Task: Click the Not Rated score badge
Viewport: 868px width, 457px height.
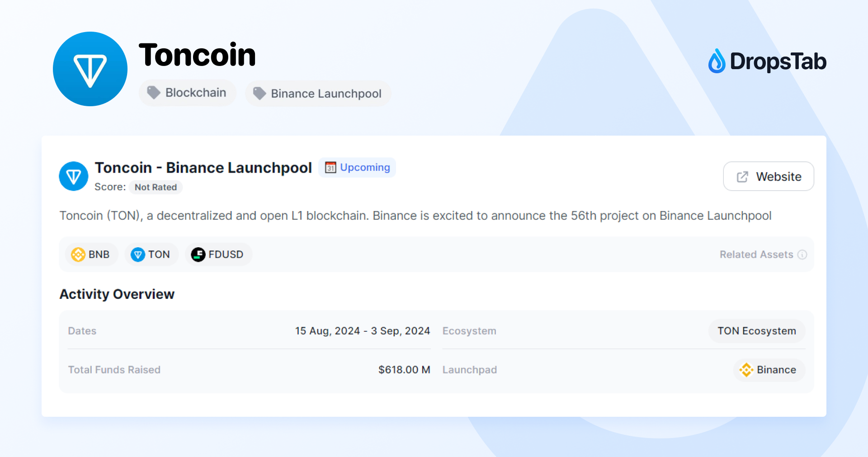Action: point(156,187)
